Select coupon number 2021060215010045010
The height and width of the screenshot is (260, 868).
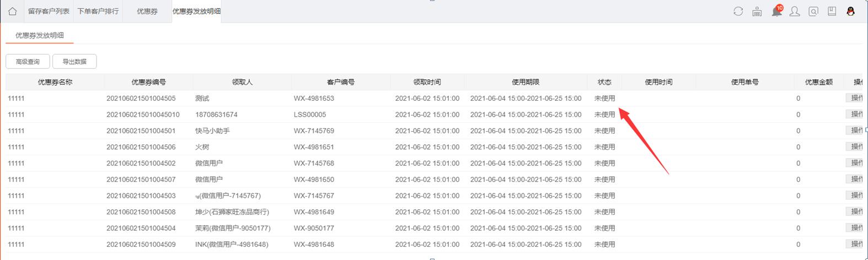tap(143, 115)
